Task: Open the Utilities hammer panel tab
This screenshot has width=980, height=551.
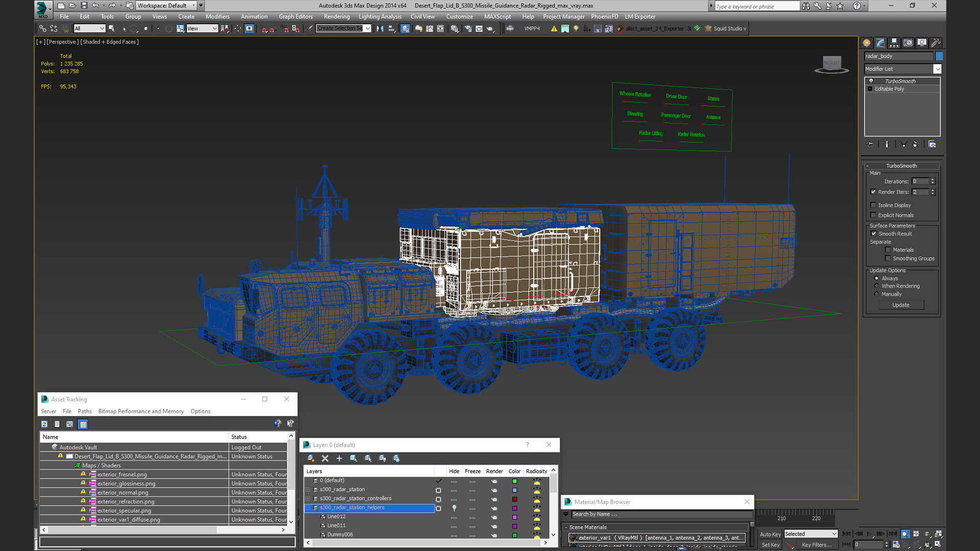Action: (x=935, y=43)
